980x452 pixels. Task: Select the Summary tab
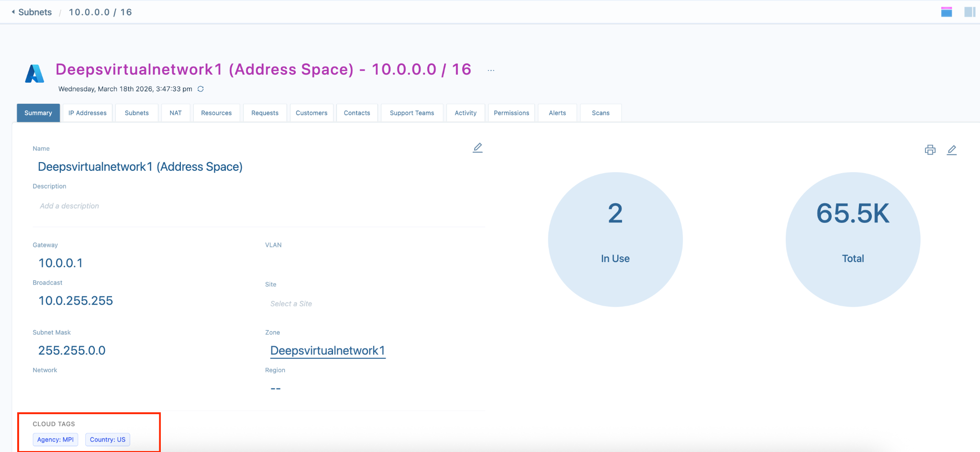coord(38,113)
